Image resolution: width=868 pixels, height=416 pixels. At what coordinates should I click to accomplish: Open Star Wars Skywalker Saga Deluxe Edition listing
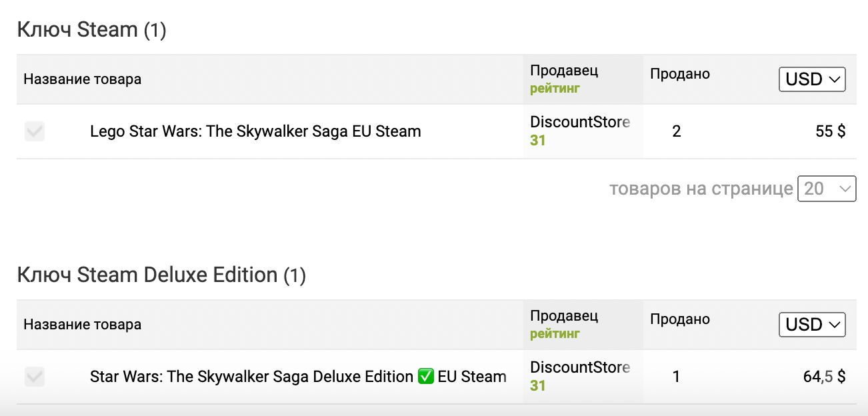point(298,377)
